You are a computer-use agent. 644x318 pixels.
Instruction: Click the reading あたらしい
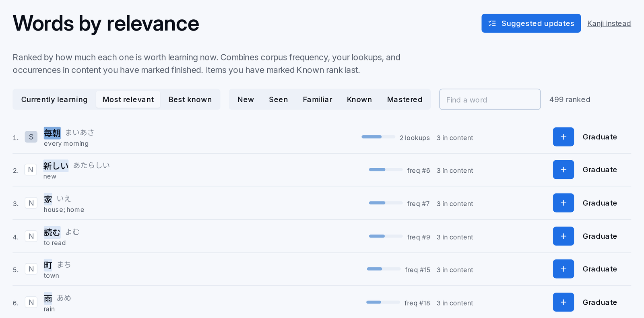click(x=91, y=165)
